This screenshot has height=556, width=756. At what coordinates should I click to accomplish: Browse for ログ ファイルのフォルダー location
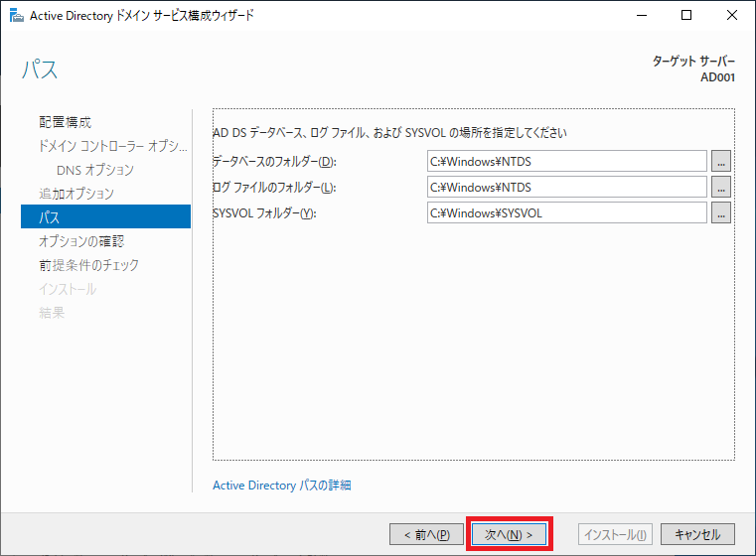point(721,187)
